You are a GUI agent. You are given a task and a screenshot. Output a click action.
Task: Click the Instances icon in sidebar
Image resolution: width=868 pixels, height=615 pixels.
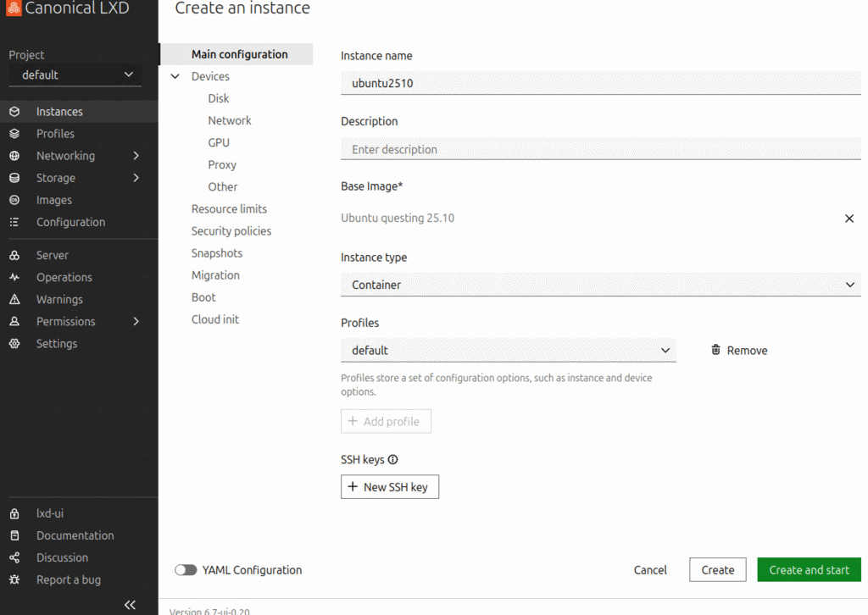[x=14, y=112]
